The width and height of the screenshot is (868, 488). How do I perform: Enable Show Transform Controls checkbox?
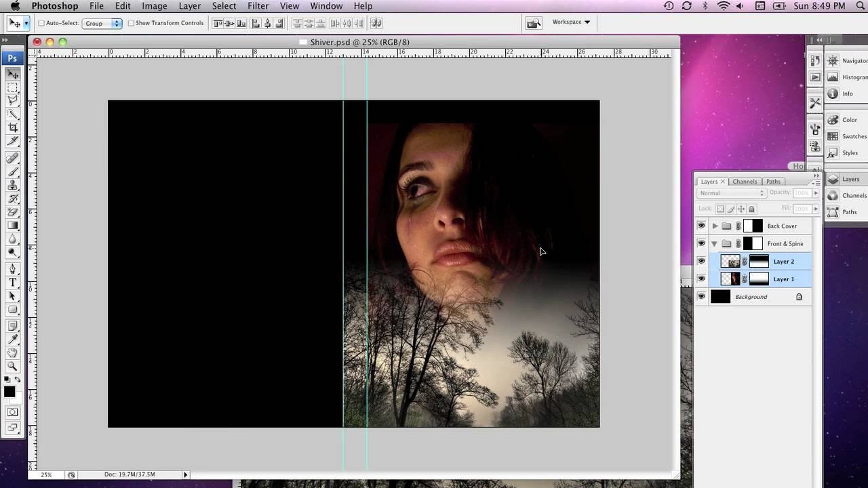(x=131, y=23)
